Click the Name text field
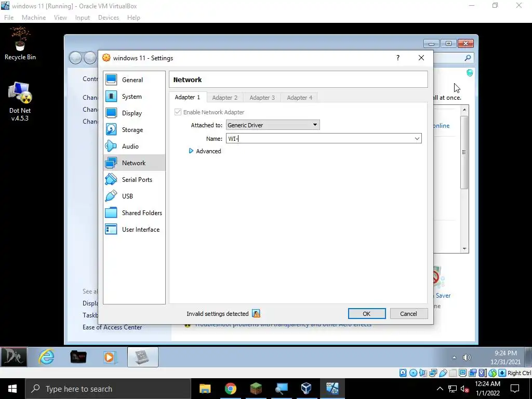Viewport: 532px width, 399px height. click(319, 138)
